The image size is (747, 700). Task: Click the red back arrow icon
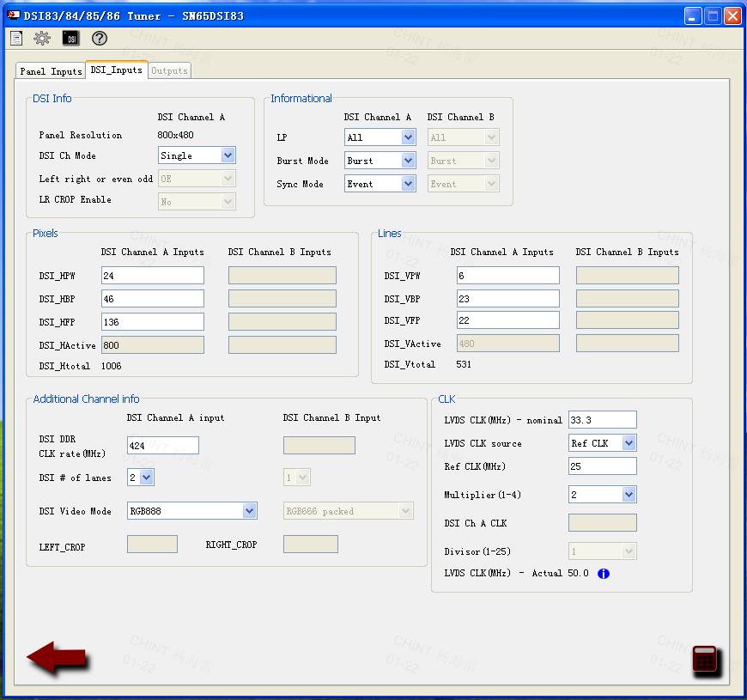(x=58, y=658)
